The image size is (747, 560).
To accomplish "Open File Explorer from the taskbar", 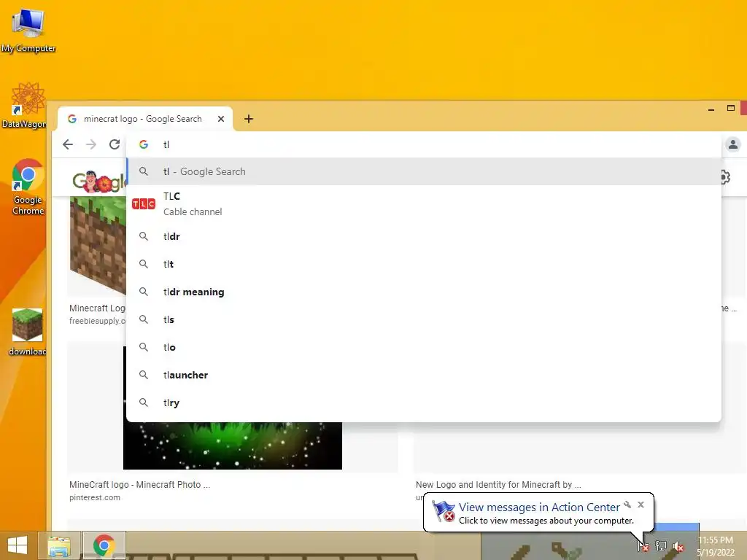I will pyautogui.click(x=58, y=545).
